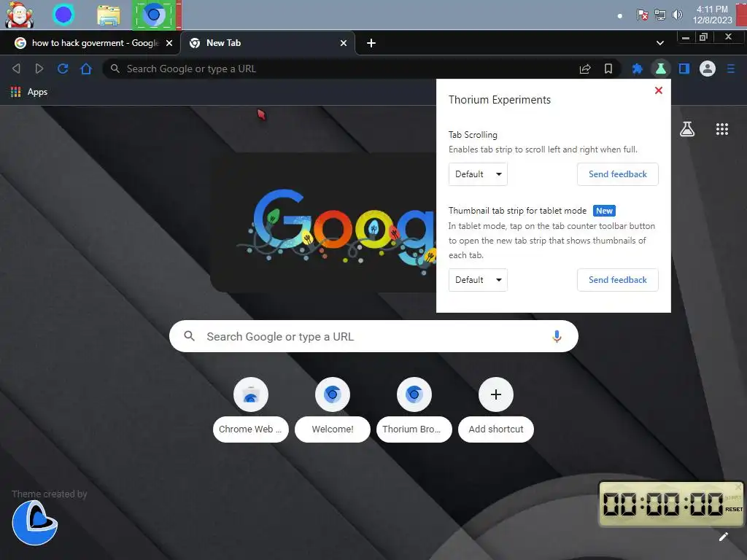The height and width of the screenshot is (560, 747).
Task: Close the Thorium Experiments popup
Action: tap(659, 90)
